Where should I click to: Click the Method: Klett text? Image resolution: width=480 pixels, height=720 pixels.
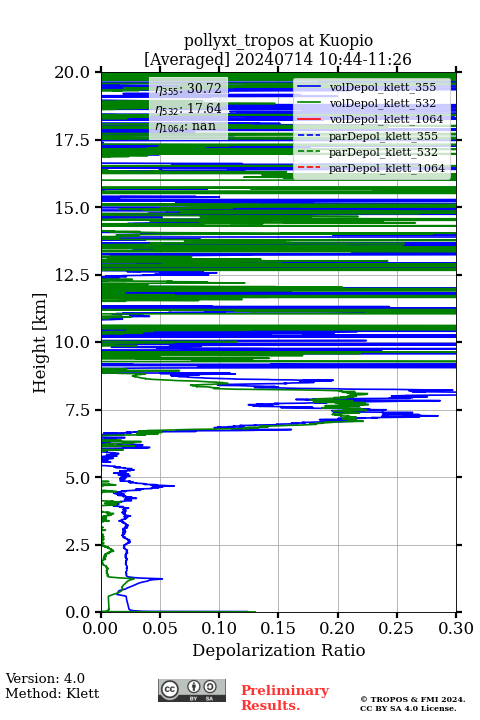(x=52, y=693)
